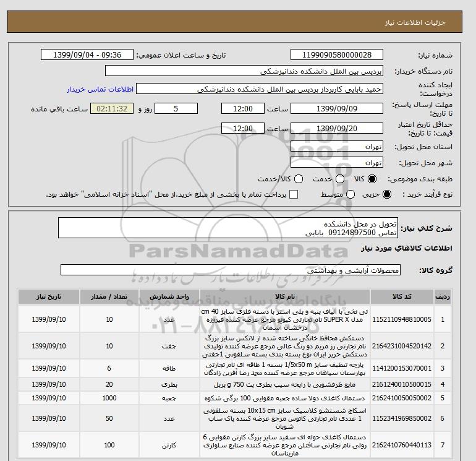Click product code 1152110948810005

(x=402, y=319)
